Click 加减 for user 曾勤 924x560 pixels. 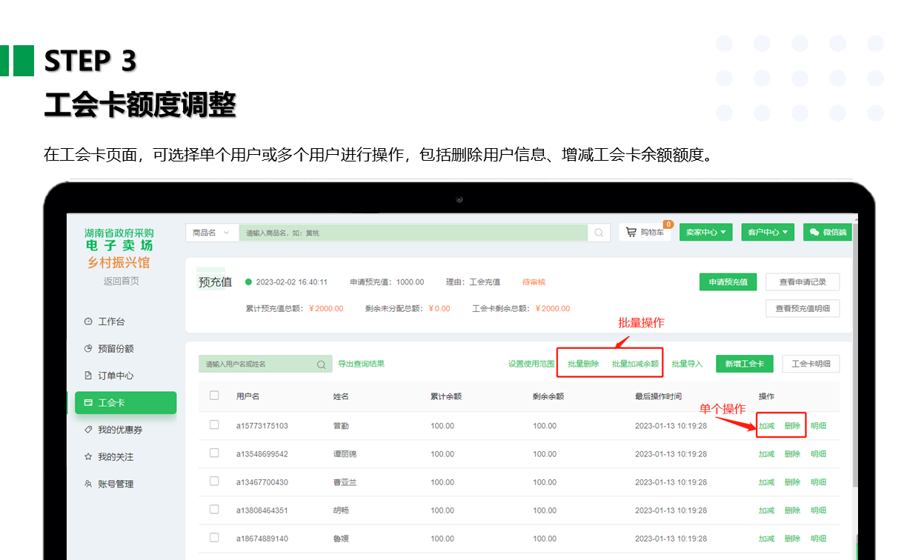pos(766,426)
